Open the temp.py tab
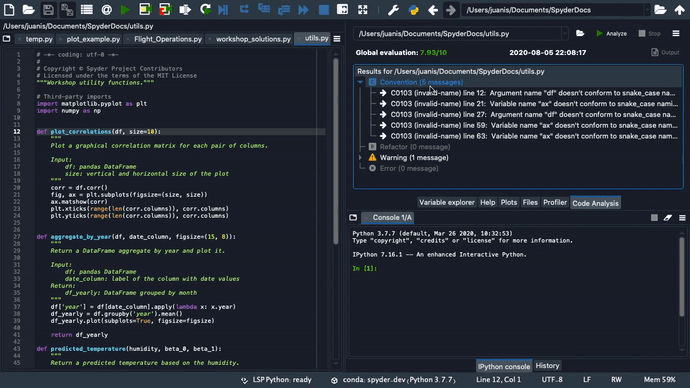This screenshot has width=690, height=388. pyautogui.click(x=39, y=39)
